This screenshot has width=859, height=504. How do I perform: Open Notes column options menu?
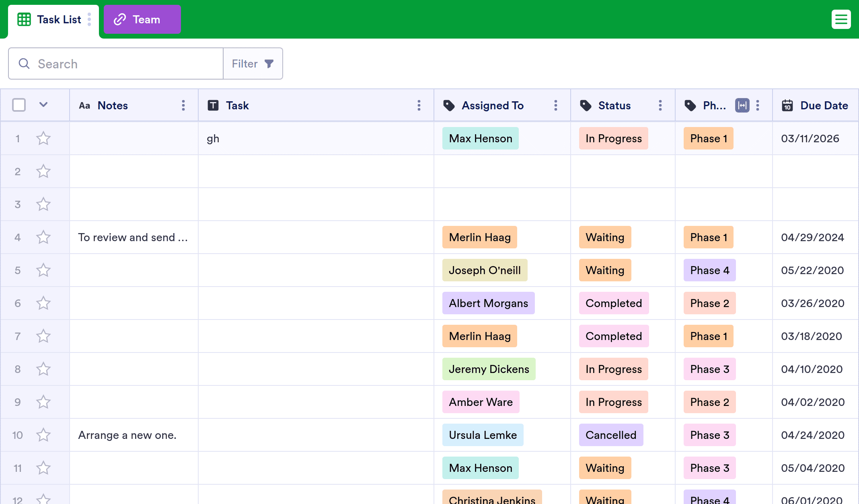click(183, 105)
